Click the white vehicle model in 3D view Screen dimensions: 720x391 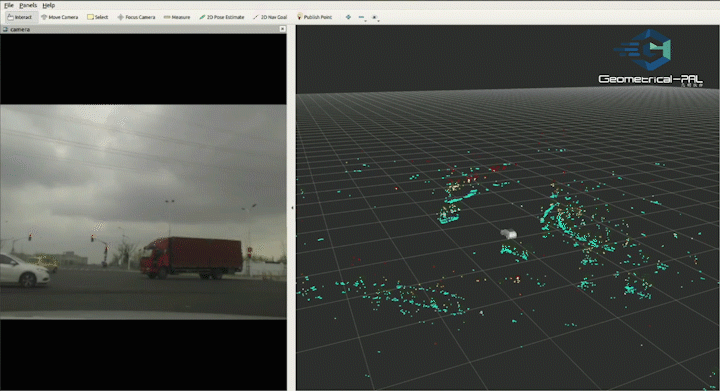click(x=509, y=234)
